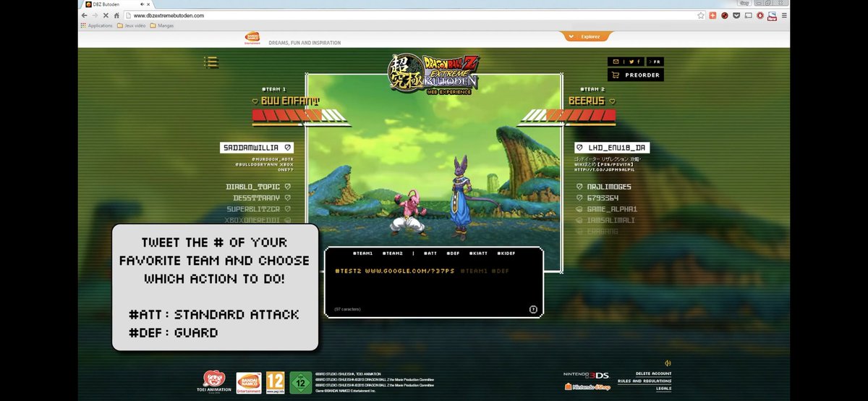Click NAJLIMOGES in team 2 list
The image size is (868, 401).
coord(609,187)
